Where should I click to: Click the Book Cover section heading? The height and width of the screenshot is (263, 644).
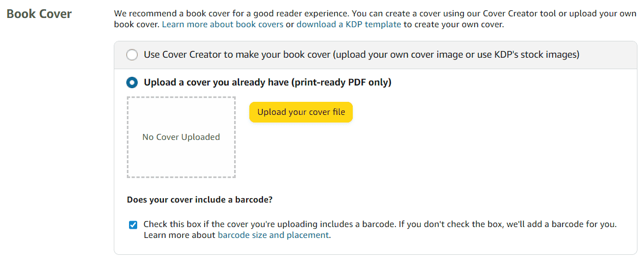pyautogui.click(x=39, y=14)
